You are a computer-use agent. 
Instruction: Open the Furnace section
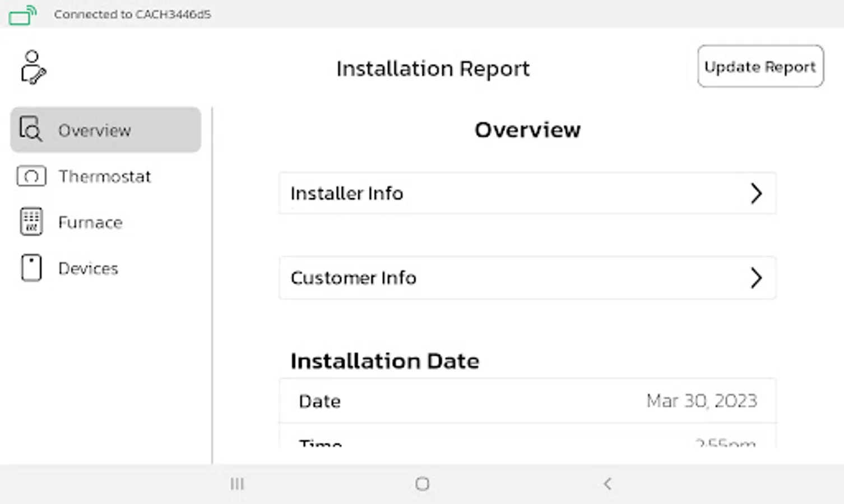click(90, 222)
